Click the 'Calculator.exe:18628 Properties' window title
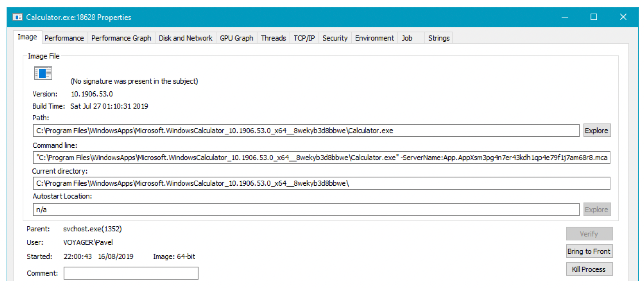 78,17
